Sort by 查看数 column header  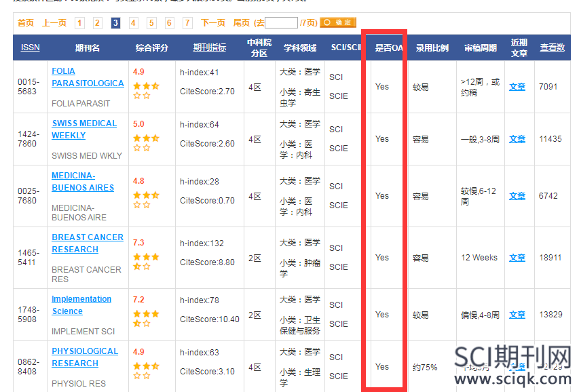point(552,48)
